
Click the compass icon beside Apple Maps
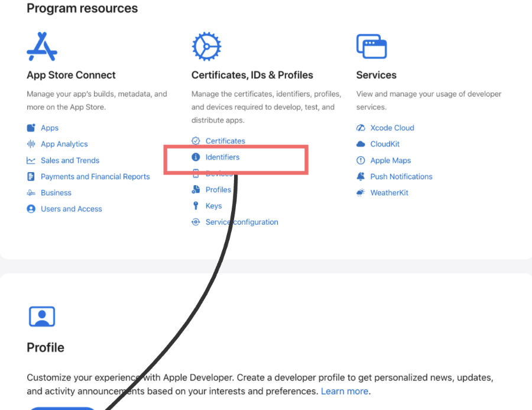coord(361,160)
